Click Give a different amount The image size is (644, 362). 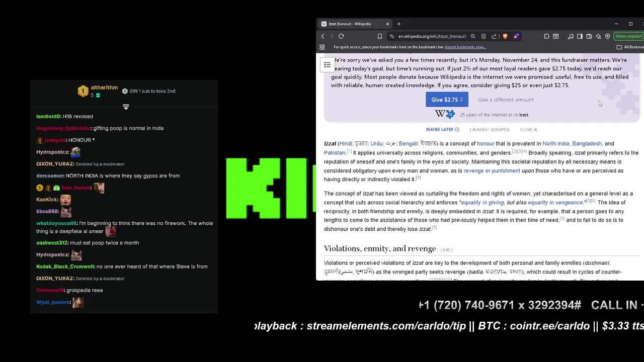pos(506,100)
